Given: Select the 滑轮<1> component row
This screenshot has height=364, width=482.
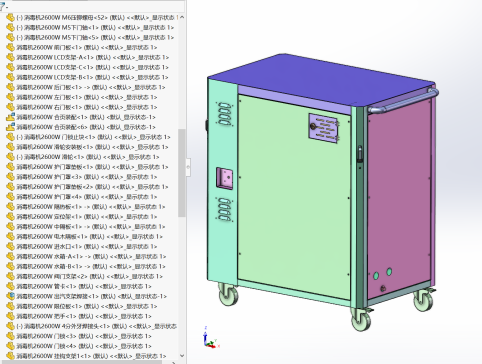Looking at the screenshot, I should pos(88,157).
